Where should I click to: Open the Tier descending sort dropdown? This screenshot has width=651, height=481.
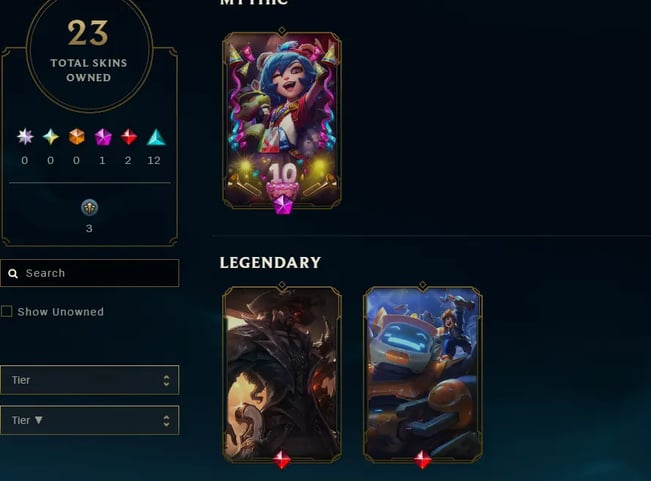point(90,420)
